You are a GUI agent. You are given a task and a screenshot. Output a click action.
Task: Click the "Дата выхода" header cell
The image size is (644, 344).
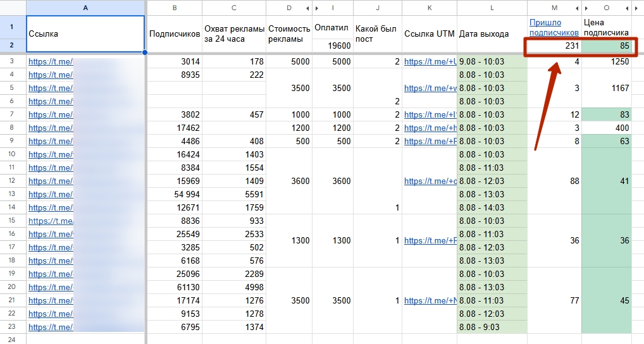tap(492, 34)
